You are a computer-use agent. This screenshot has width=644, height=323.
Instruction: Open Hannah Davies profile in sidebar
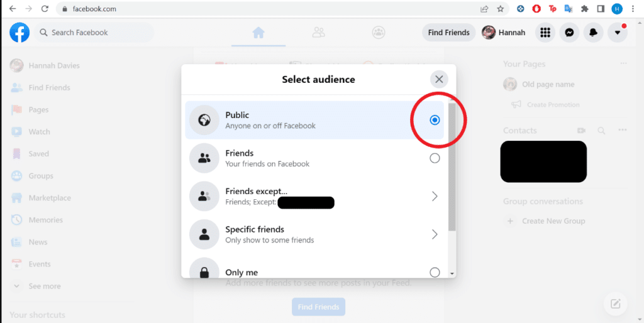(x=45, y=65)
